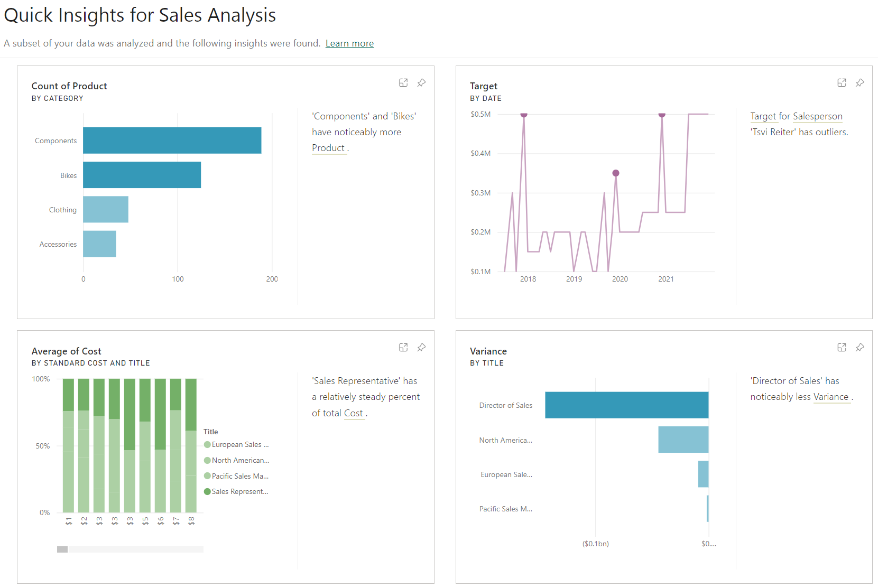Click the 'Variance' card title
Screen dimensions: 878x588
488,351
